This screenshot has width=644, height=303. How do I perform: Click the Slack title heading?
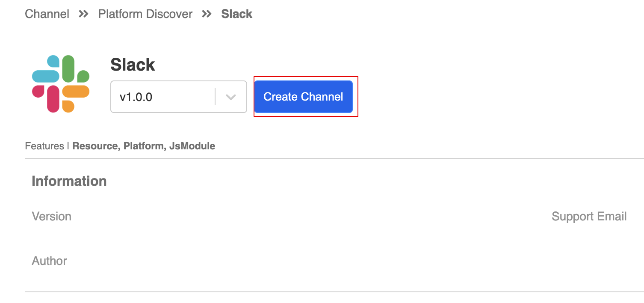click(x=133, y=65)
